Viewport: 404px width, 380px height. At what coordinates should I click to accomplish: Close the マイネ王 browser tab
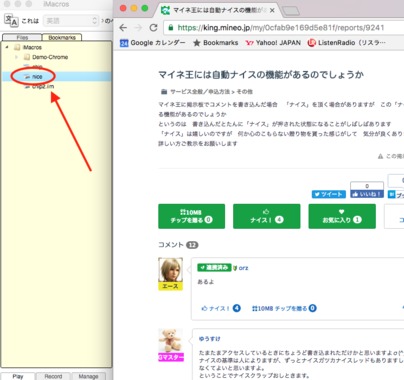pos(272,10)
